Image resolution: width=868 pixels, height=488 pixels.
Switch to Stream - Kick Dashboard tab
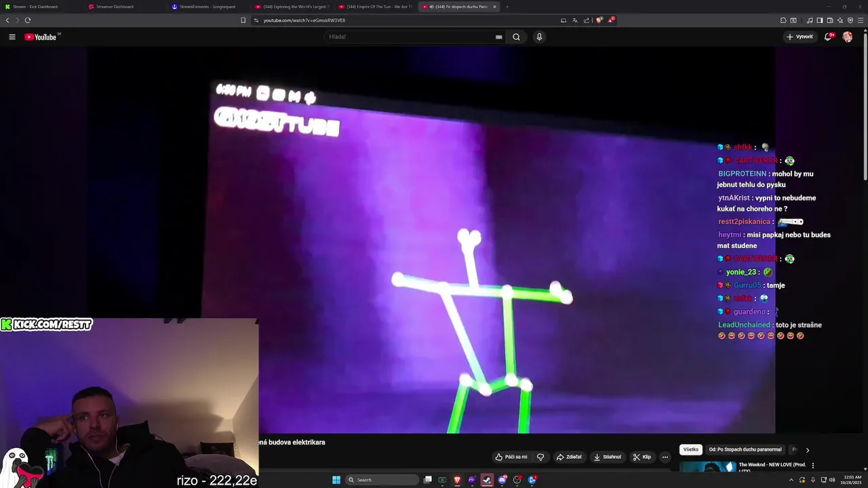click(x=41, y=7)
